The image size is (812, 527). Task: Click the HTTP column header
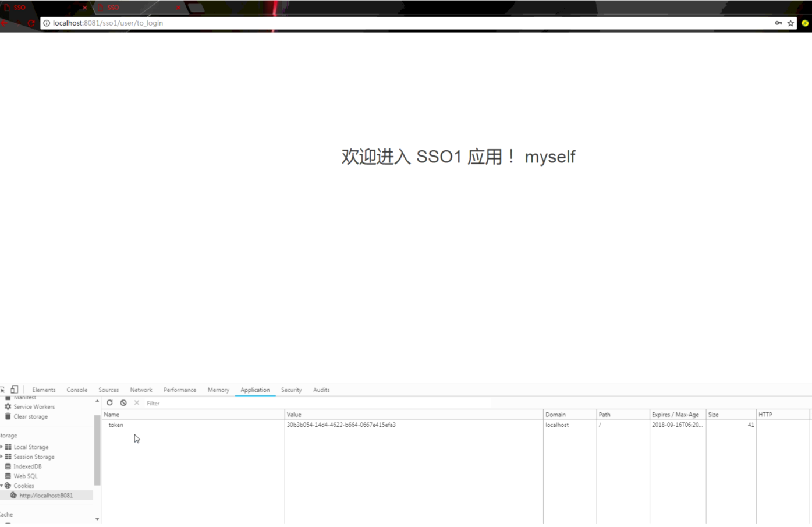point(783,415)
